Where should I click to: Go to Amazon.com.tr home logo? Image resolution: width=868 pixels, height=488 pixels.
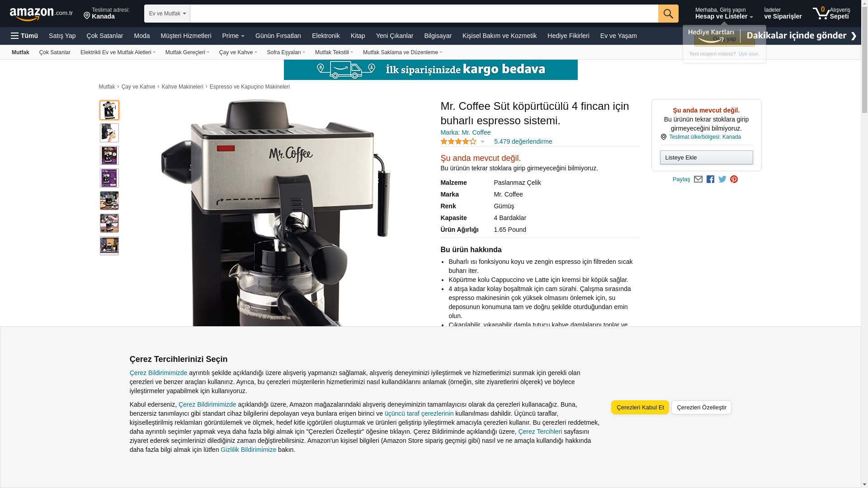[x=41, y=14]
